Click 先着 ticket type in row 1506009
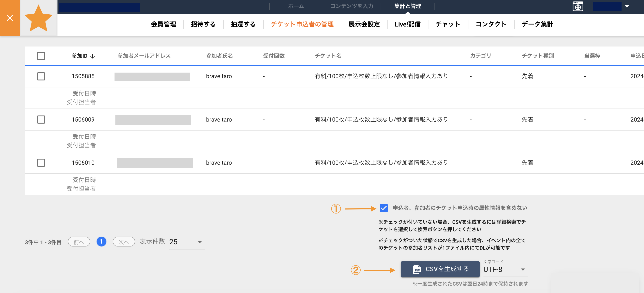644x293 pixels. tap(527, 119)
